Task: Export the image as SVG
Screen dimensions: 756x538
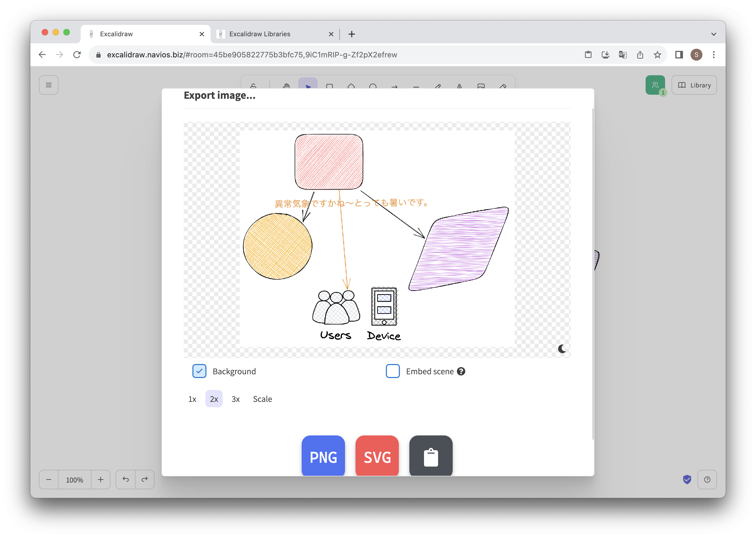Action: 377,456
